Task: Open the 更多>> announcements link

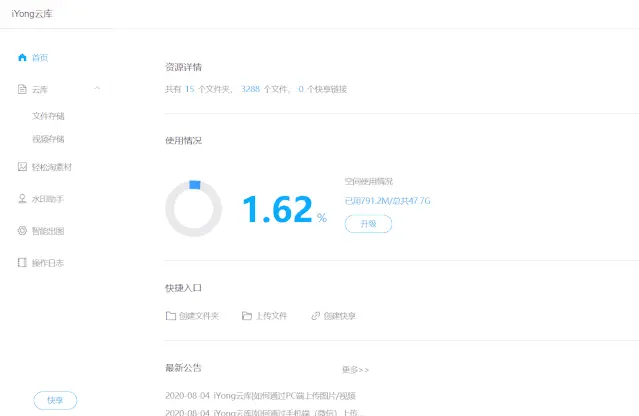Action: tap(355, 369)
